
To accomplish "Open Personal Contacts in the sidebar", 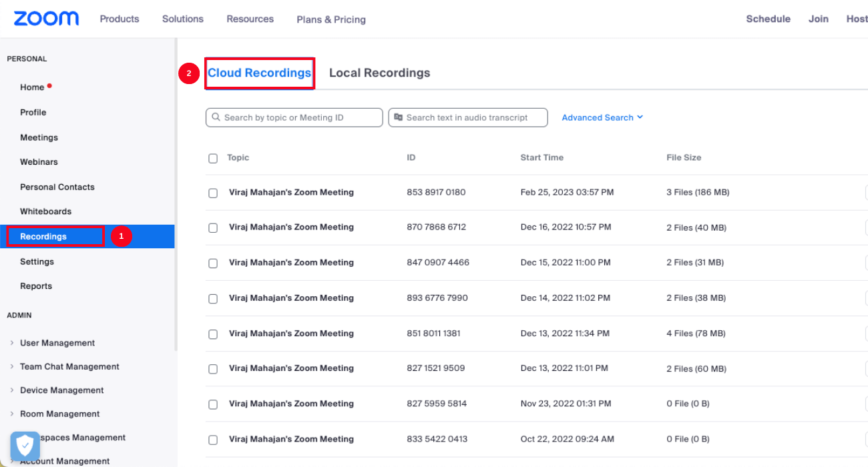I will point(57,187).
